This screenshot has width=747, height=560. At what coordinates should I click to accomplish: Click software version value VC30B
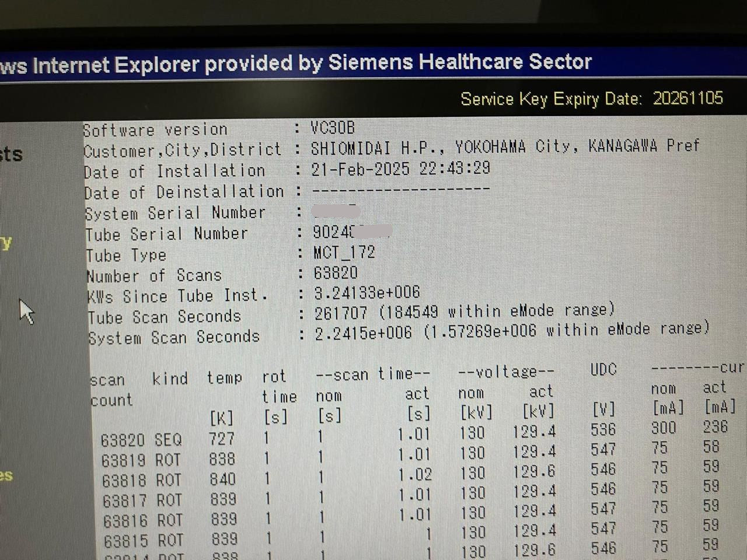333,127
